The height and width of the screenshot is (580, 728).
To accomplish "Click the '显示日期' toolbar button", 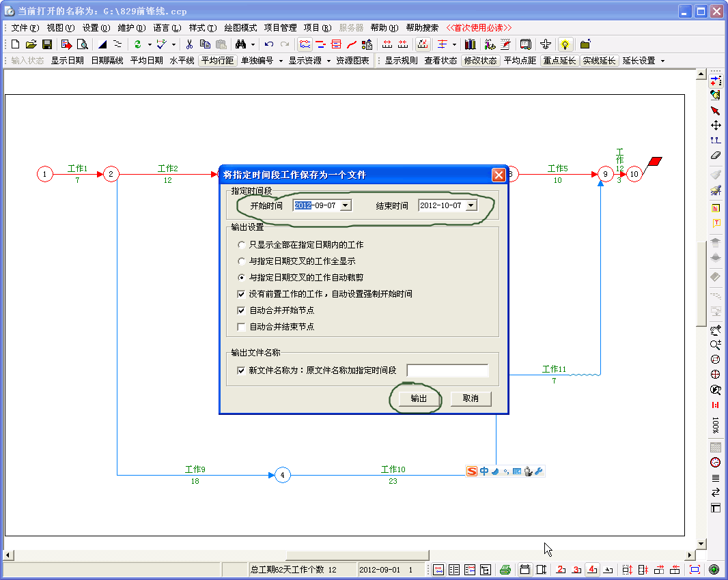I will click(68, 61).
